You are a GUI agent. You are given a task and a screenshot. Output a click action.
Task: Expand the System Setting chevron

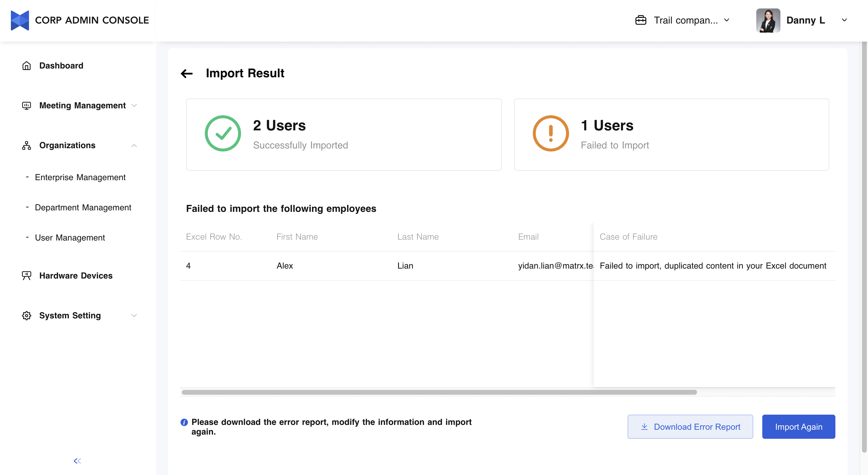[x=134, y=315]
